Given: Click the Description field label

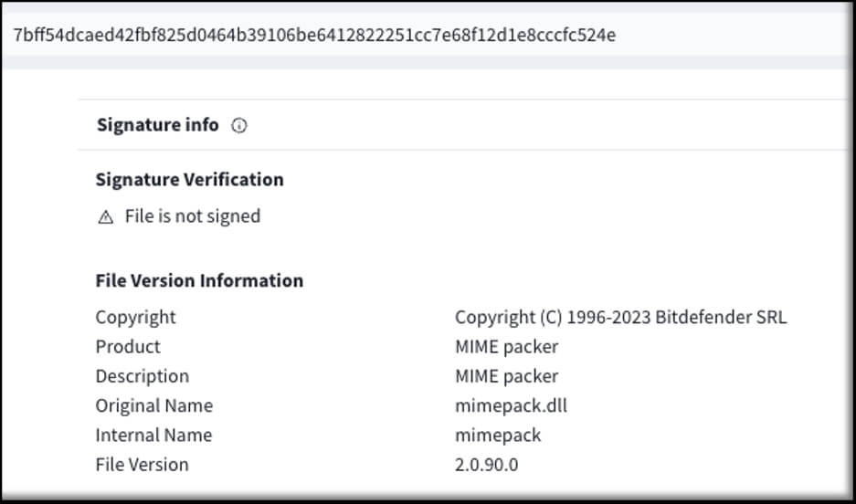Looking at the screenshot, I should tap(142, 376).
